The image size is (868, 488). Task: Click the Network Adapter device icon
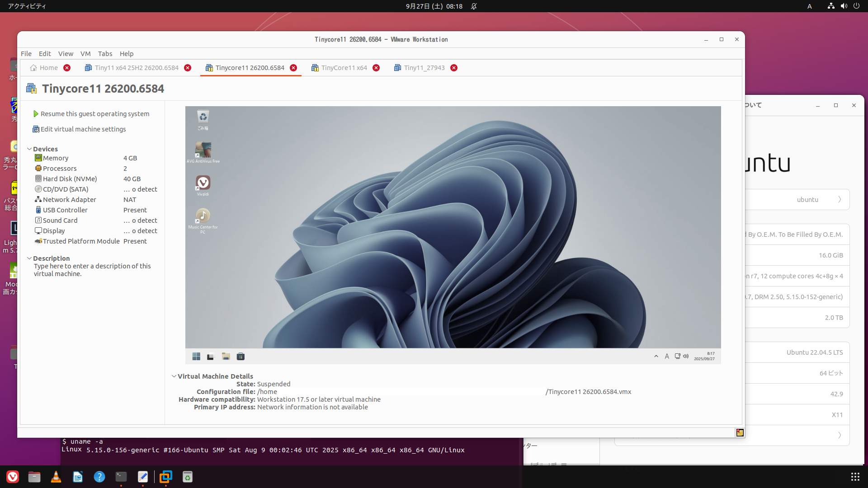(38, 200)
